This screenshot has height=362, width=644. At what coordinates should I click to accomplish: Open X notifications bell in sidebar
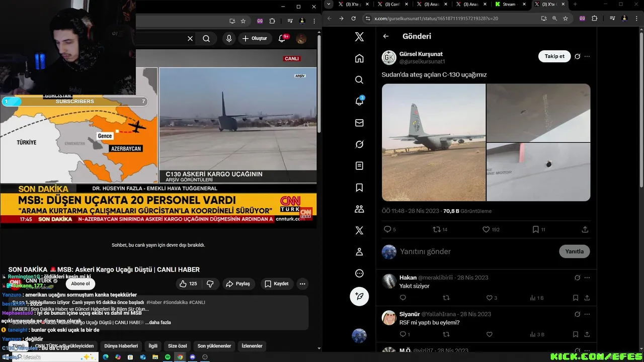pos(359,101)
